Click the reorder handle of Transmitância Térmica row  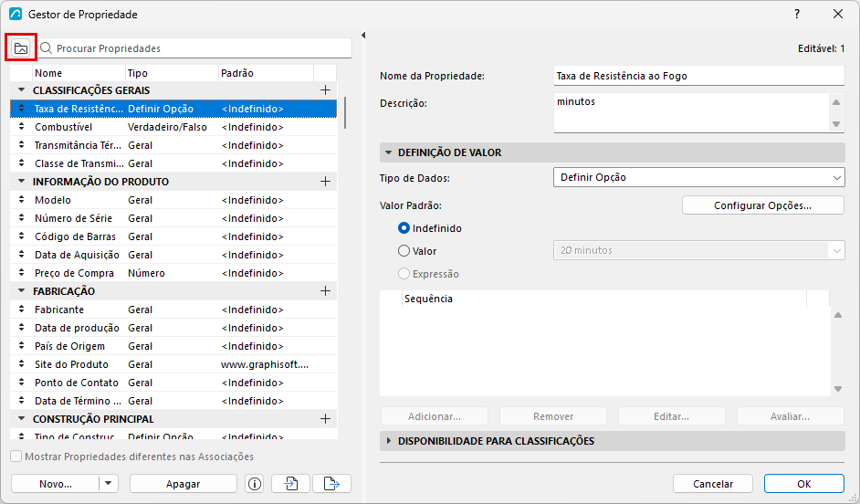(x=21, y=145)
